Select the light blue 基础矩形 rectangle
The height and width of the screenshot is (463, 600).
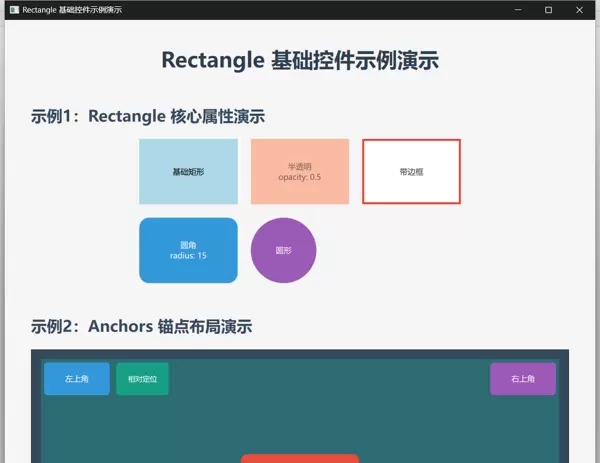coord(188,172)
